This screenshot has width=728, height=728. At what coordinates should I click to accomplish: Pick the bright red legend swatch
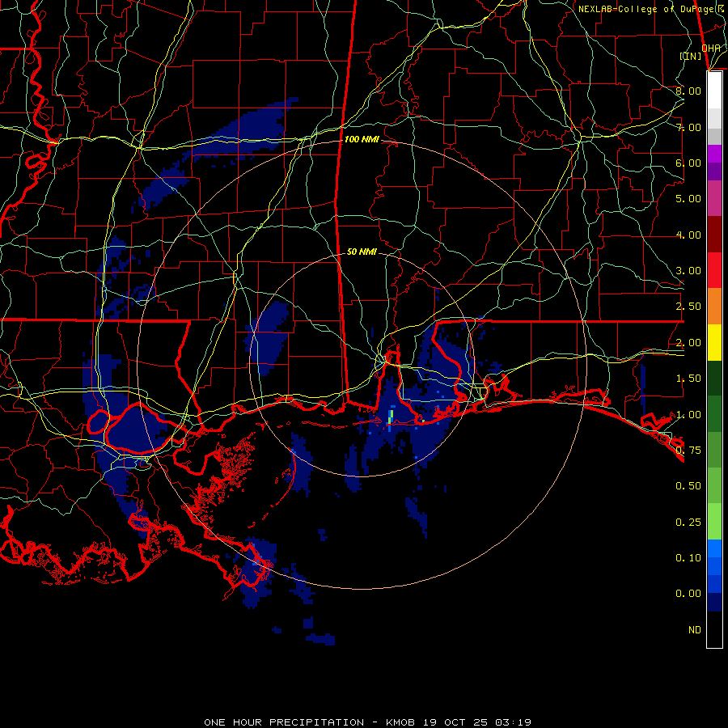714,270
